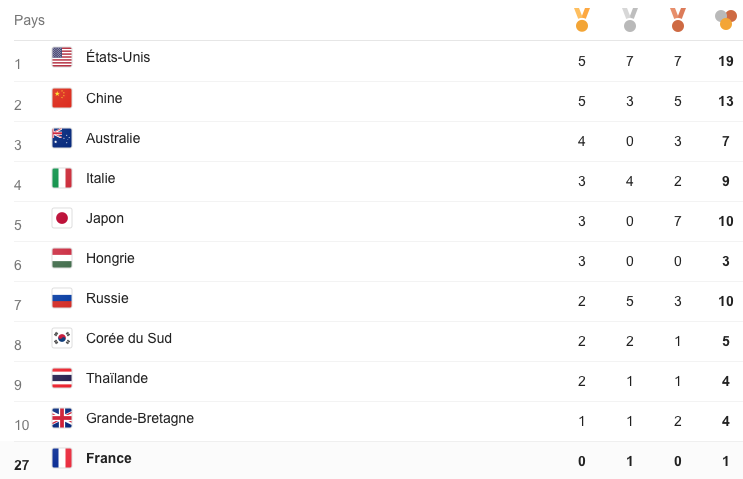This screenshot has height=479, width=743.
Task: Open the États-Unis country link
Action: click(118, 58)
